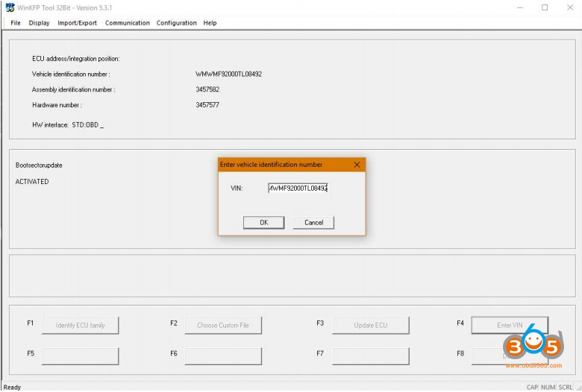Viewport: 582px width, 392px height.
Task: Open the Import/Export menu
Action: tap(78, 23)
